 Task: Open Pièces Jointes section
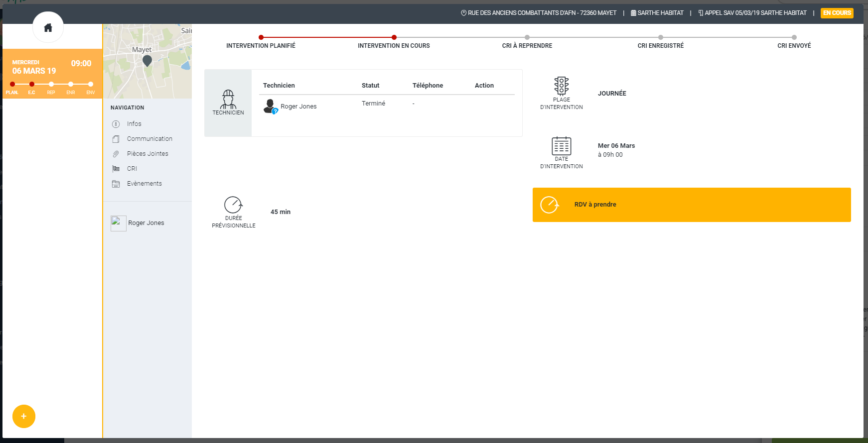click(147, 154)
